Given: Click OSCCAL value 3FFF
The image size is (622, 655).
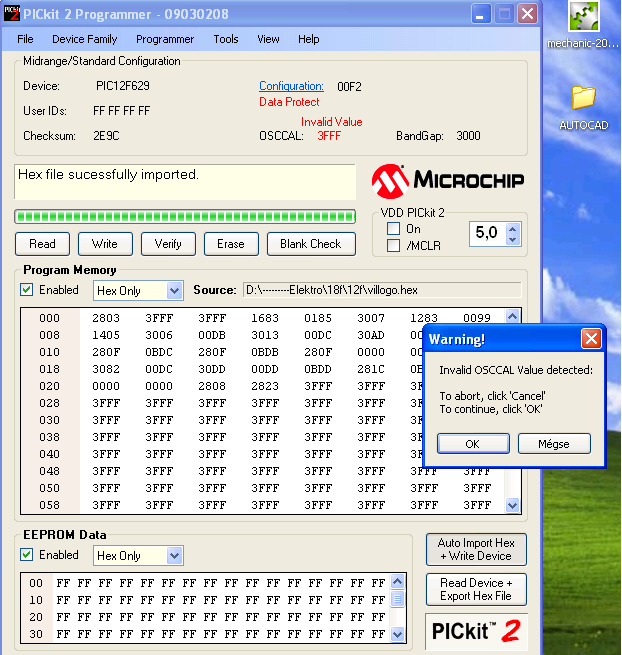Looking at the screenshot, I should point(329,136).
